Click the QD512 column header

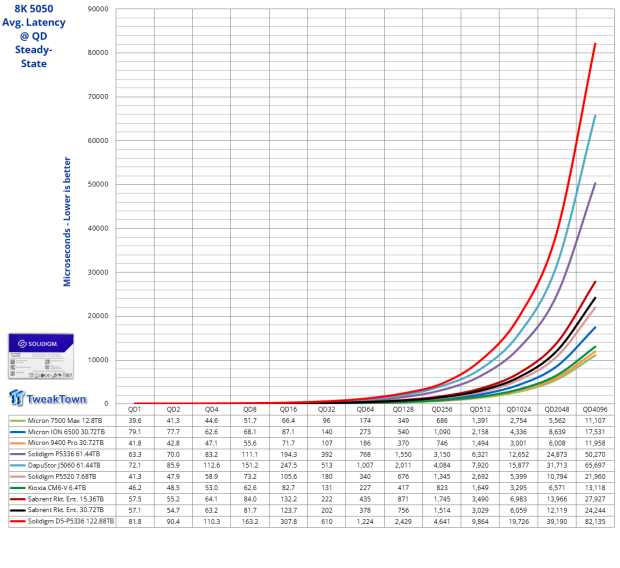click(480, 409)
